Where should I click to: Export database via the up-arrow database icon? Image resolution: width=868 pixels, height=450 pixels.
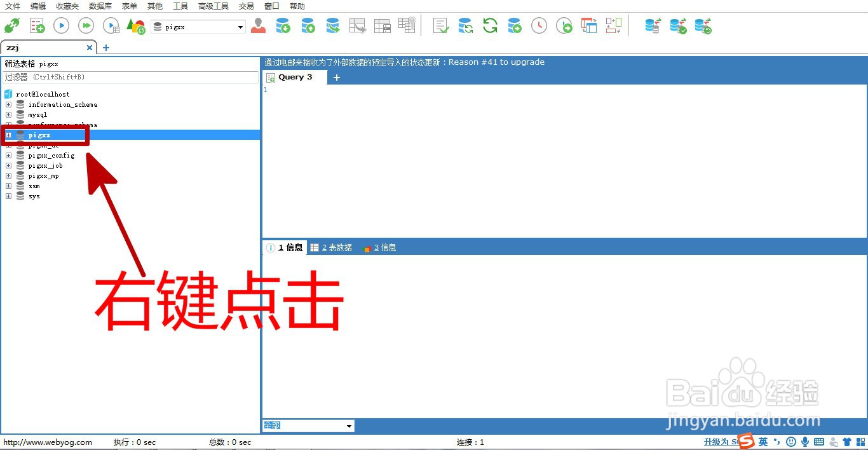pos(308,25)
